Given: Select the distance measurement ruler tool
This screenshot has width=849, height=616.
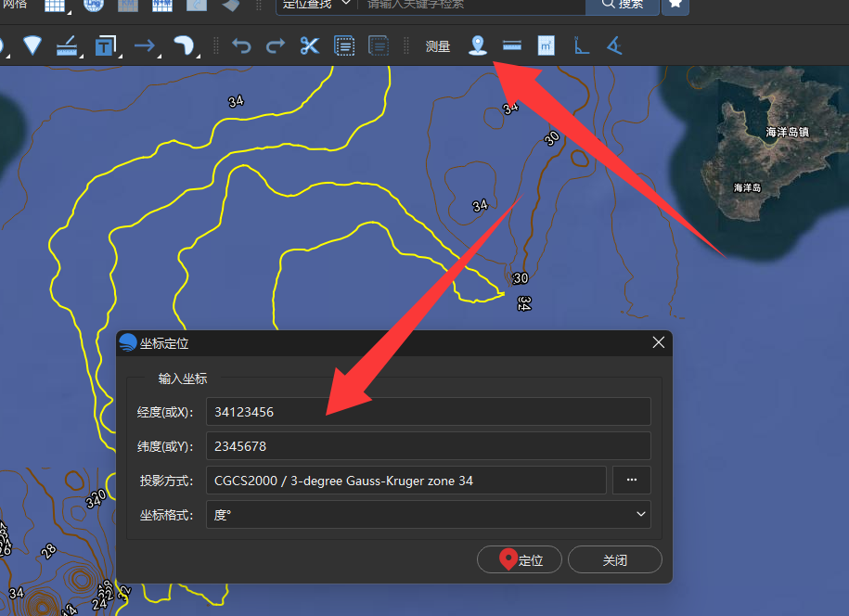Looking at the screenshot, I should click(511, 45).
